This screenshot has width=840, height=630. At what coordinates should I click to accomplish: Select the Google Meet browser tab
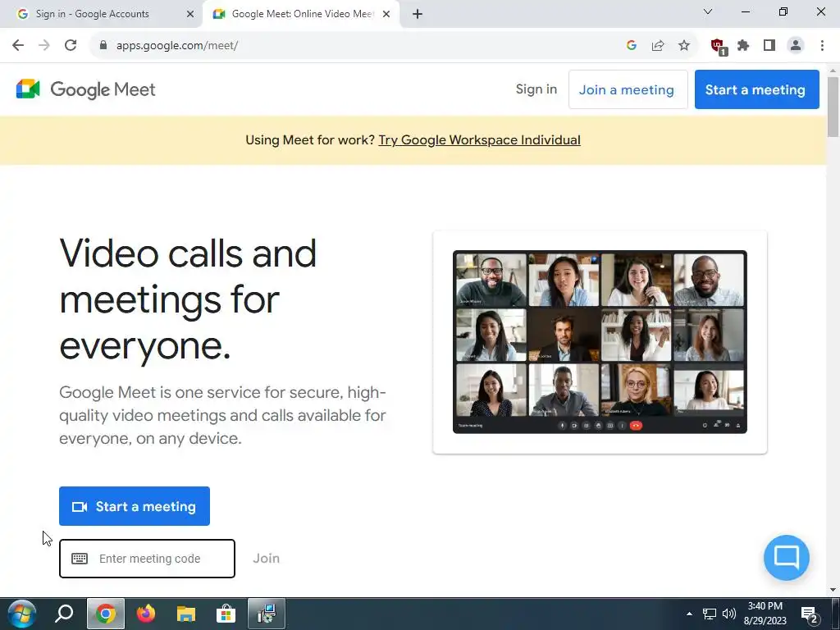(300, 14)
